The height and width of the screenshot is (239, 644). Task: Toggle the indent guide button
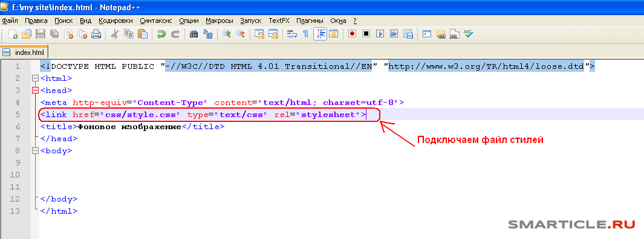320,34
